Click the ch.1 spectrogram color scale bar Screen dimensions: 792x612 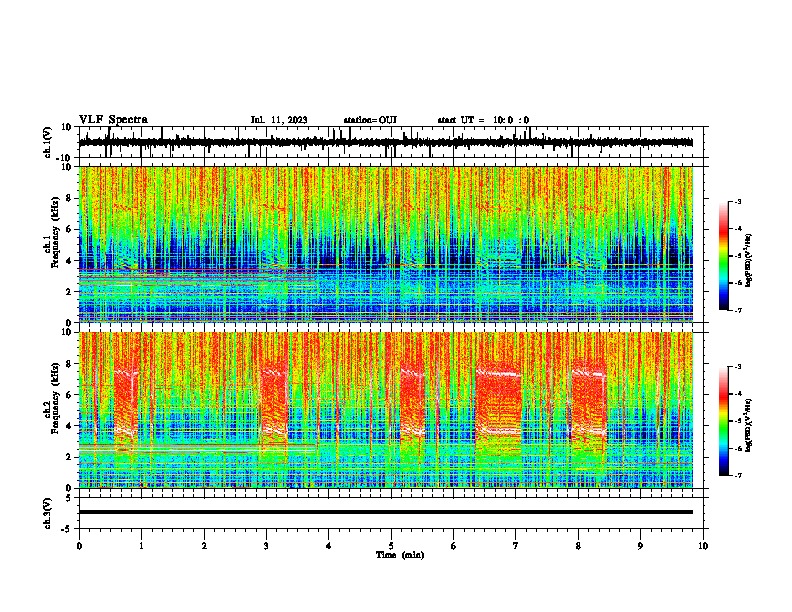[724, 256]
